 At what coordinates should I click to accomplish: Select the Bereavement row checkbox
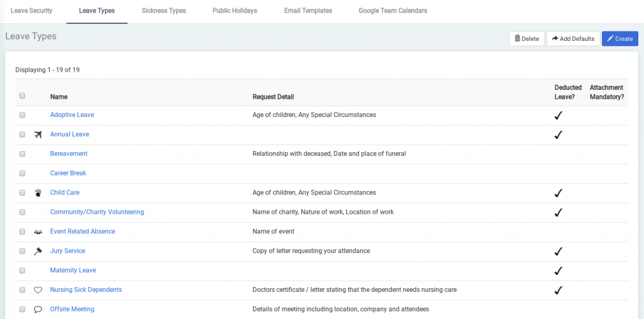point(23,154)
